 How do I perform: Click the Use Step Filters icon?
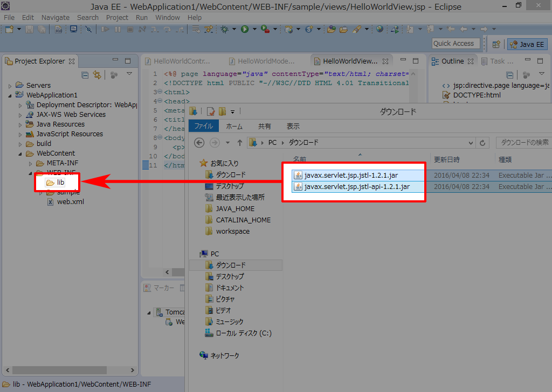(x=209, y=30)
